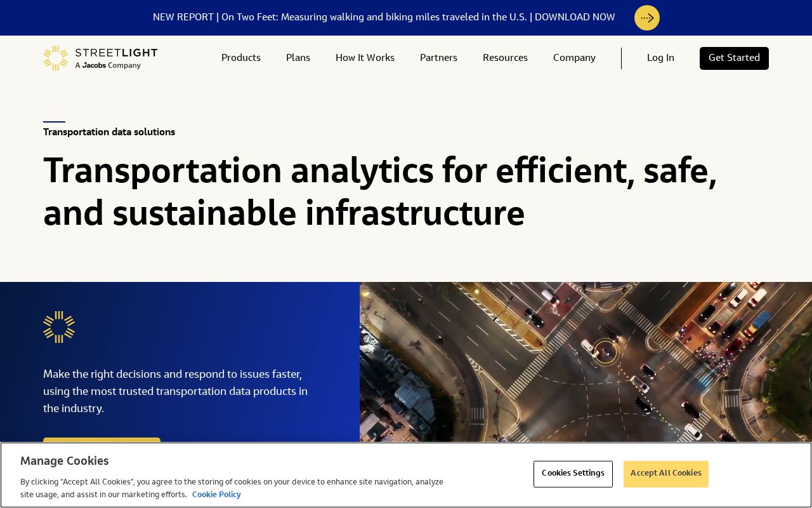Open the Company menu

pos(574,58)
